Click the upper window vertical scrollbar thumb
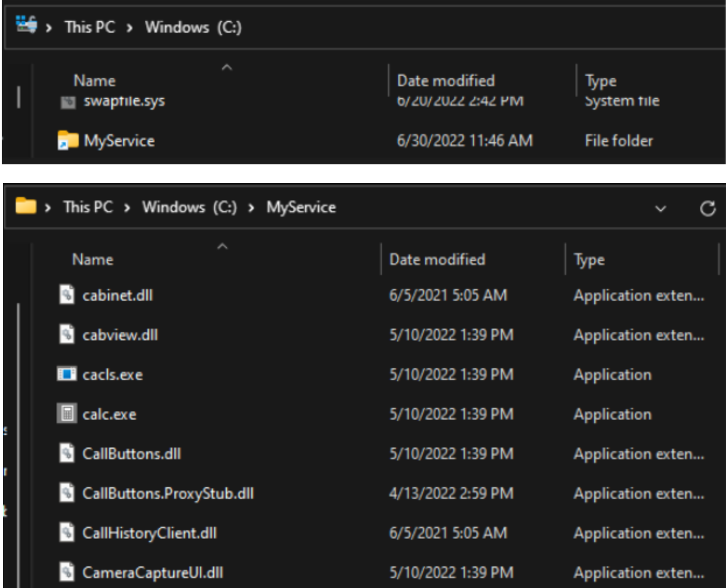Viewport: 726px width, 588px height. 19,97
